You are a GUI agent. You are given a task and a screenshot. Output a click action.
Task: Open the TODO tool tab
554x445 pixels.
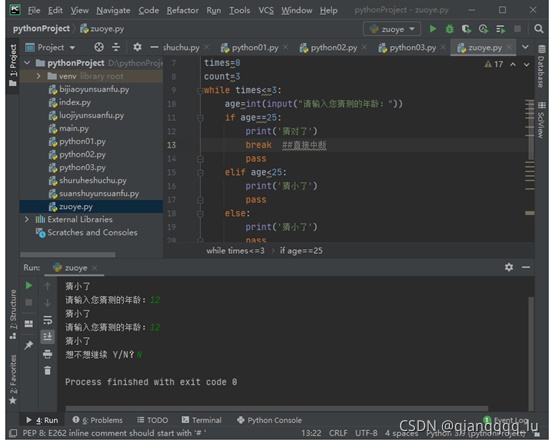[153, 420]
